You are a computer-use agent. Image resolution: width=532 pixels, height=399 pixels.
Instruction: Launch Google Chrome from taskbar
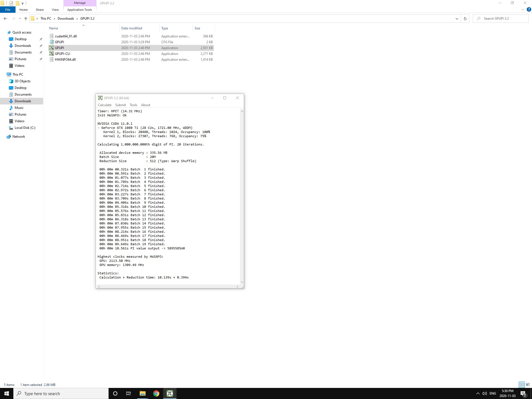tap(156, 393)
